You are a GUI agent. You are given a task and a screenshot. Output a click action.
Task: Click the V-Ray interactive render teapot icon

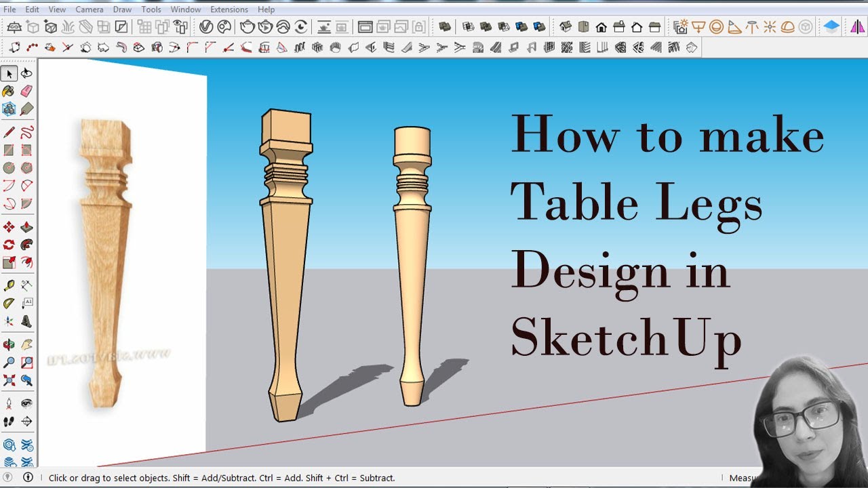tap(266, 27)
